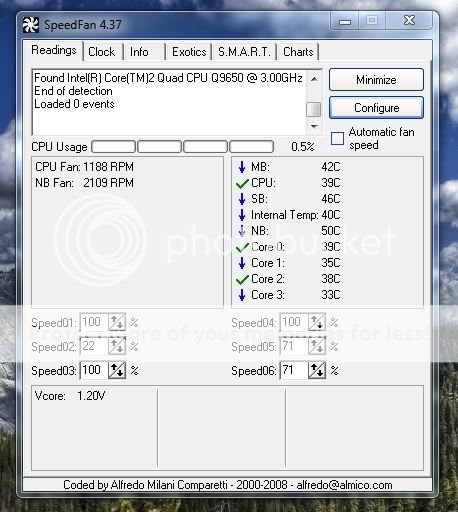Click the down arrow icon next to SB reading

(242, 199)
